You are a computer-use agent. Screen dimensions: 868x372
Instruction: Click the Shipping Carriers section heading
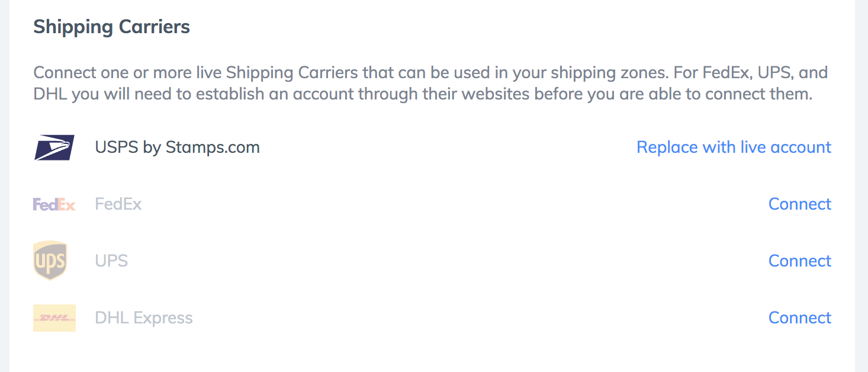[x=111, y=27]
